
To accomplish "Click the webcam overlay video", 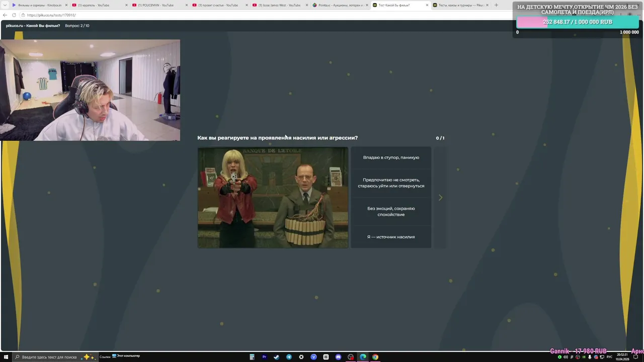I will pyautogui.click(x=90, y=90).
